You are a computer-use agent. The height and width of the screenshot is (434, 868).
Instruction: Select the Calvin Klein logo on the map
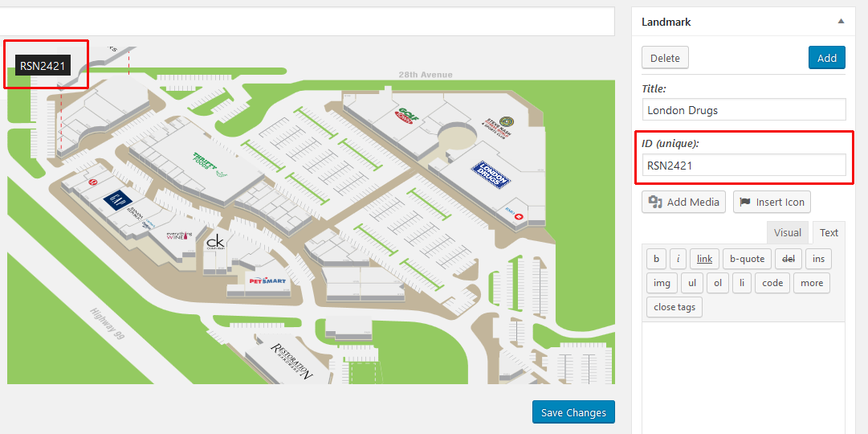click(x=215, y=242)
